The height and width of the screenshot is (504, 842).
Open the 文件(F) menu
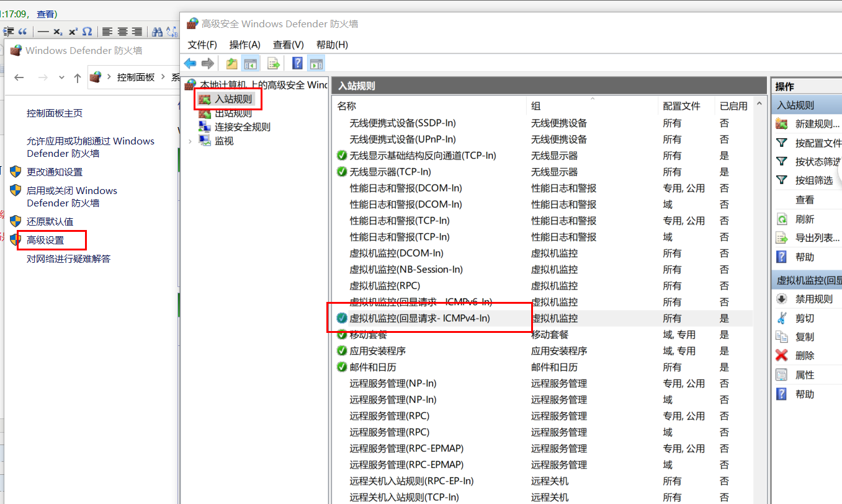click(202, 45)
